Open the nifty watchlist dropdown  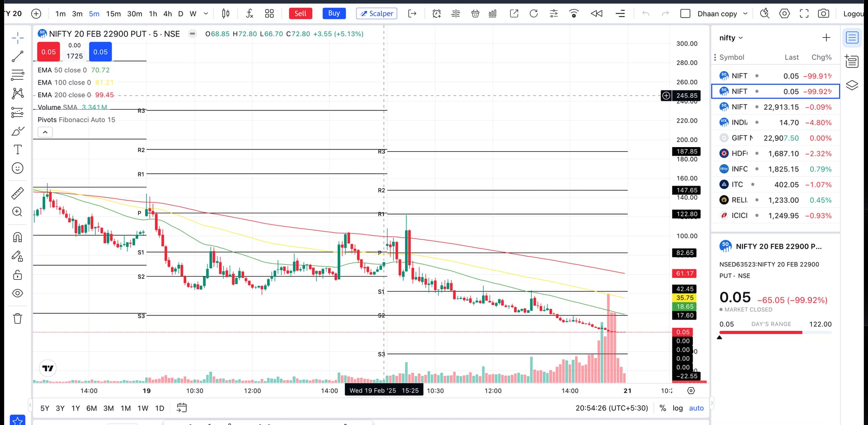[x=731, y=38]
